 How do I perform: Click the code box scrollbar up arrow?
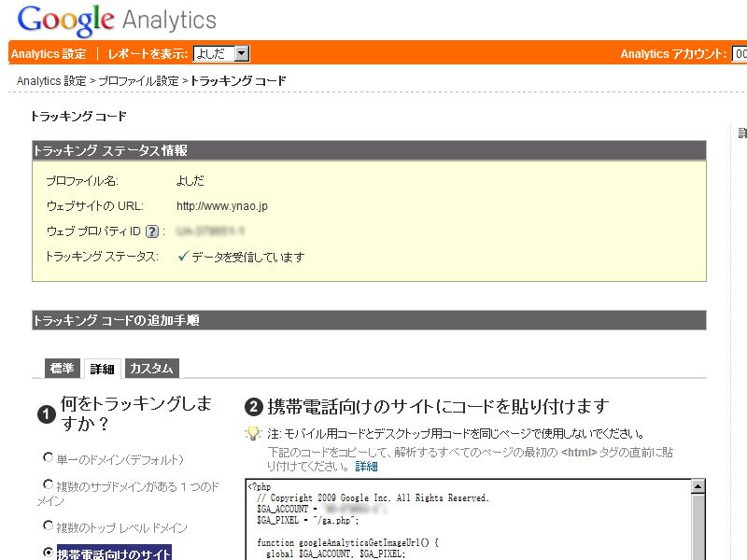[x=698, y=486]
